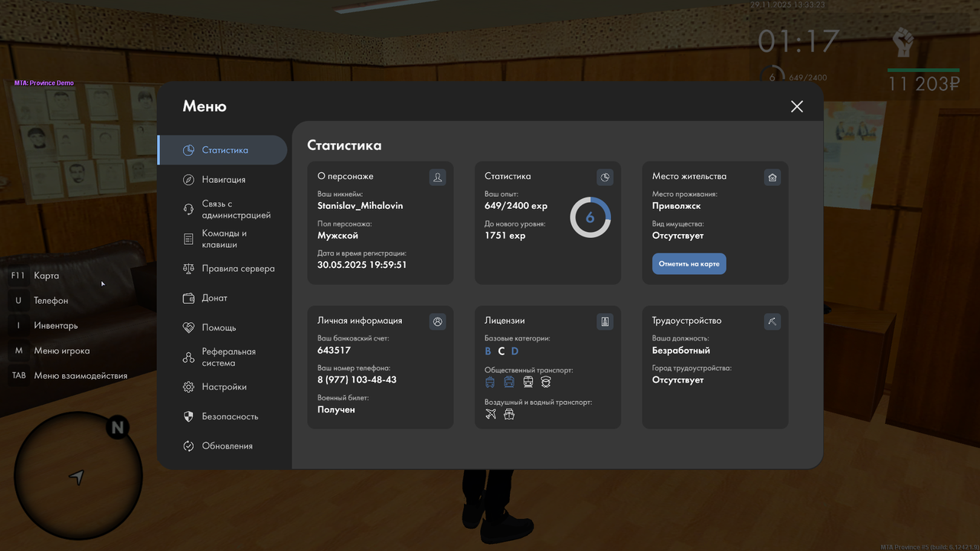The image size is (980, 551).
Task: Open the Навигация menu item
Action: pos(222,180)
